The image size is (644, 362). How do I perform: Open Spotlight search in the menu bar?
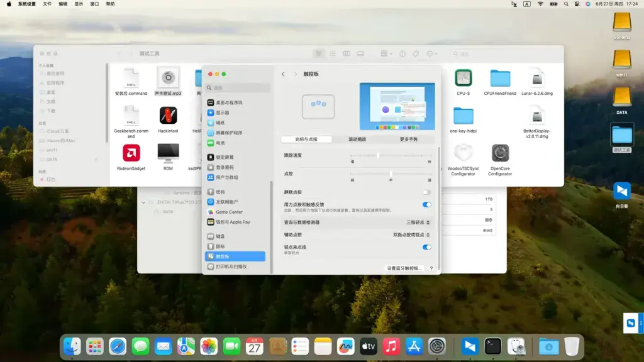point(566,4)
